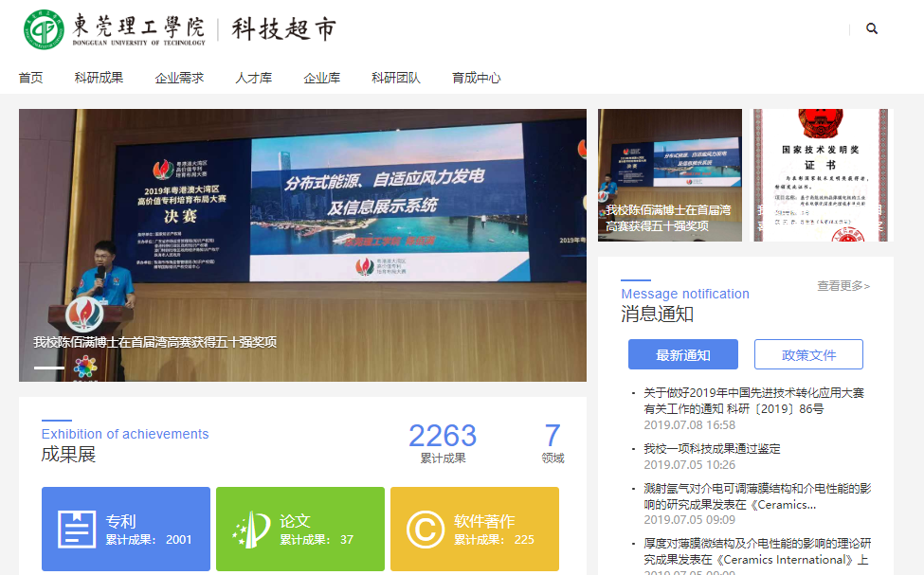The width and height of the screenshot is (924, 575).
Task: Open the 首页 home menu item
Action: click(30, 78)
